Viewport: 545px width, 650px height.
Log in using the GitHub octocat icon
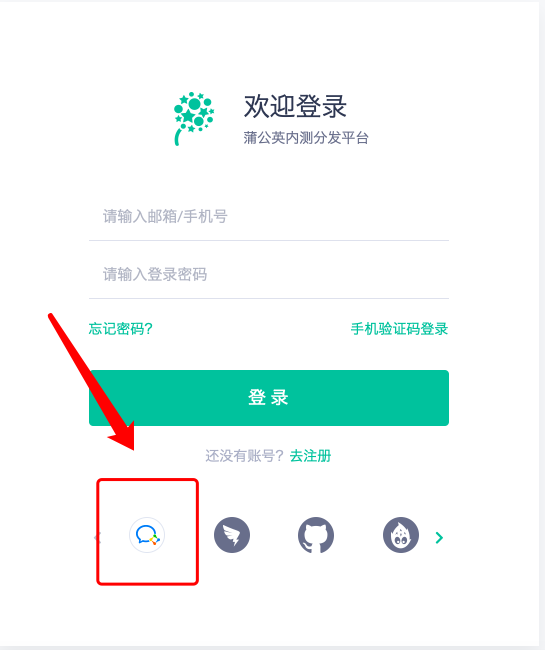click(316, 535)
